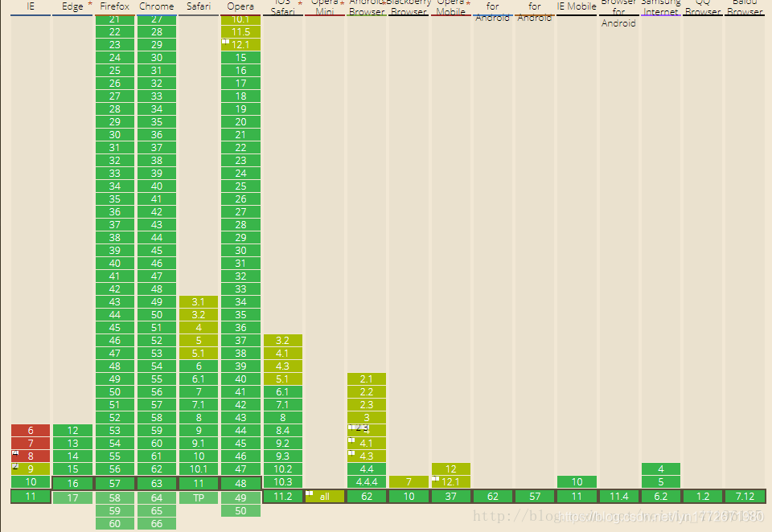Click the Safari 5.1 cell
Viewport: 772px width, 532px height.
tap(199, 354)
